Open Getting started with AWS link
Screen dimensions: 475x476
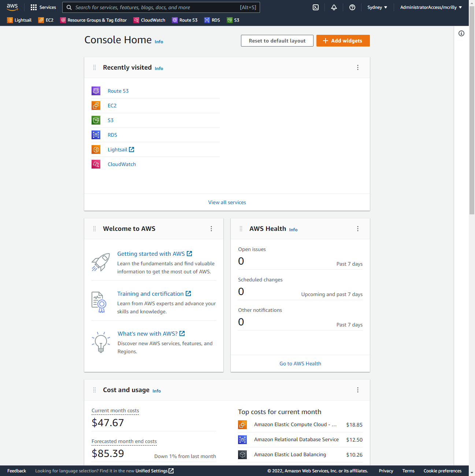(x=155, y=254)
